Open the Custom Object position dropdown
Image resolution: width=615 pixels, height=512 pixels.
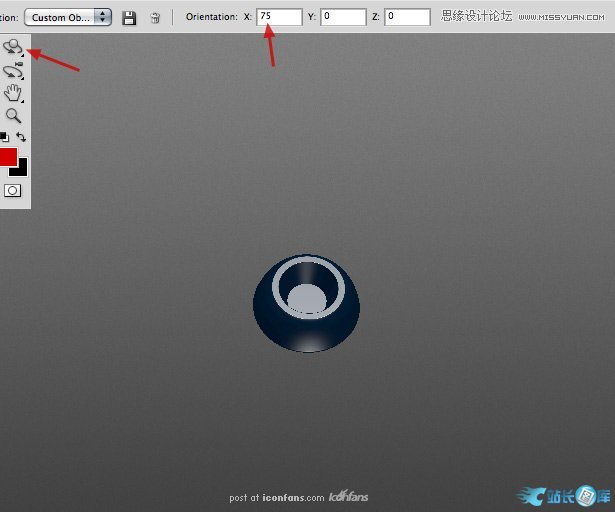67,17
